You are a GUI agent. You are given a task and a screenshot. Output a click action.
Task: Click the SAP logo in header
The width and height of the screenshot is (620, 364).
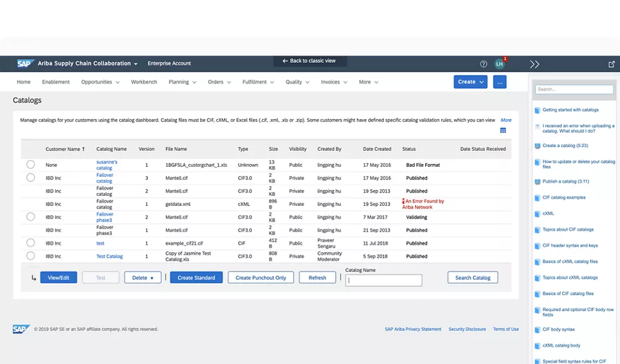coord(25,64)
